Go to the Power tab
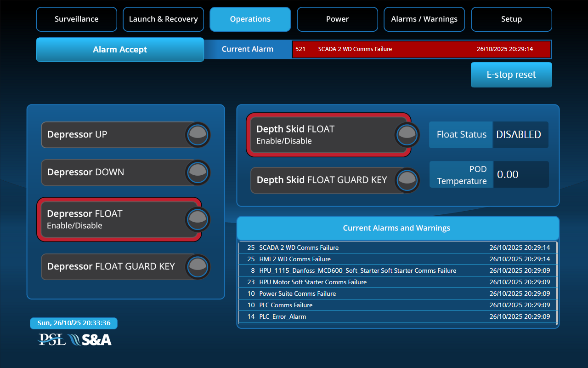The image size is (588, 368). pyautogui.click(x=337, y=19)
